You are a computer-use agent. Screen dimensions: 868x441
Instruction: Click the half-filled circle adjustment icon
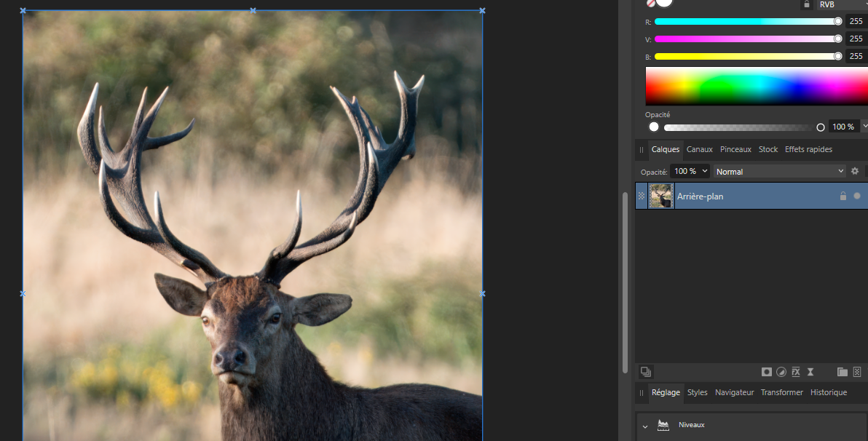781,372
